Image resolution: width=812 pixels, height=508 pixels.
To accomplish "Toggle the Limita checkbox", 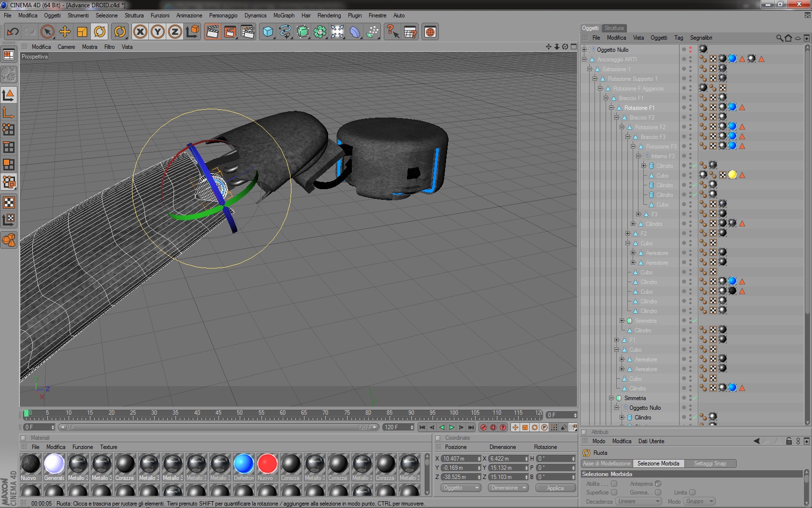I will point(692,493).
